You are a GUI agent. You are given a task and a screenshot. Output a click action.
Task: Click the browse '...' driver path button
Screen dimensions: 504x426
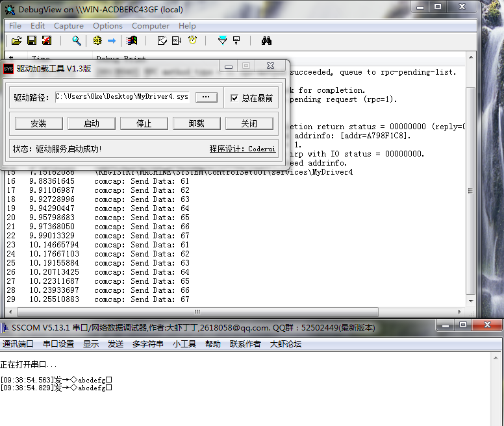pos(207,97)
